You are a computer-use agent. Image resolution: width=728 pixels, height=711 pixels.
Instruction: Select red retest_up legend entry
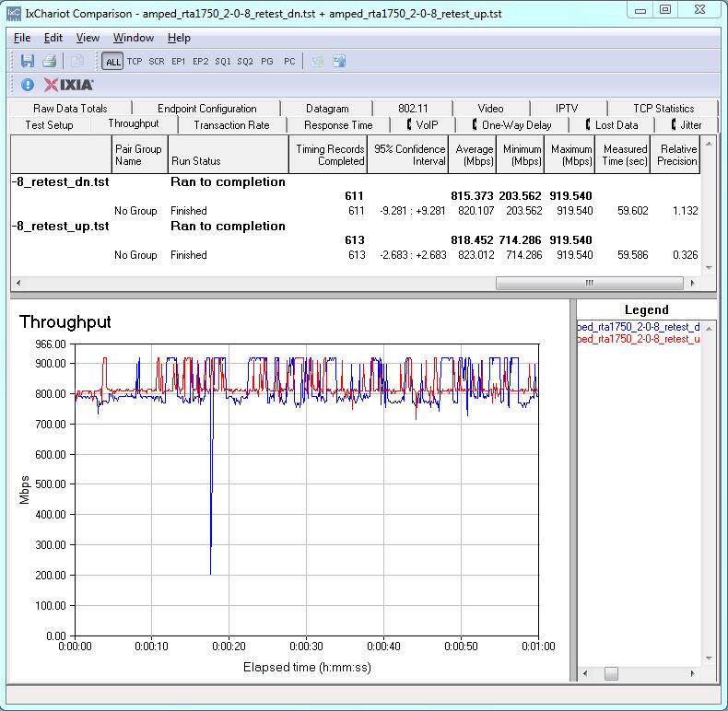pos(639,339)
